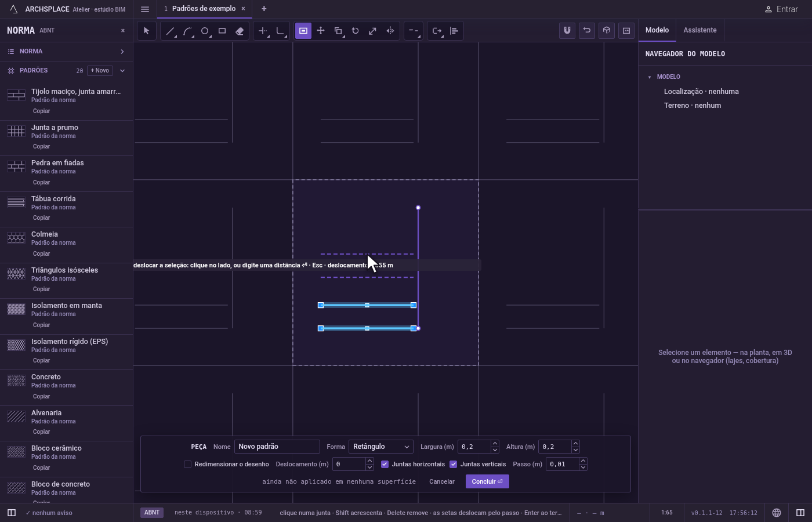This screenshot has height=522, width=812.
Task: Select the circle drawing tool
Action: coord(205,31)
